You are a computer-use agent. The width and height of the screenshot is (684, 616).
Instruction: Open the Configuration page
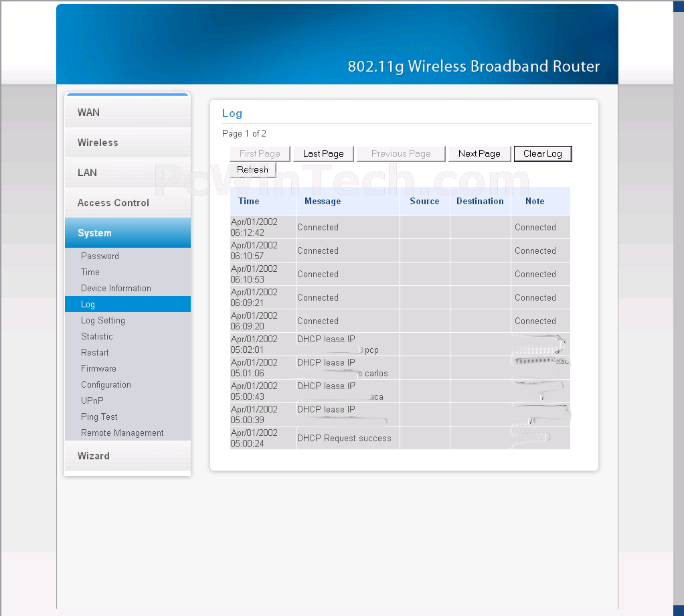[x=106, y=384]
